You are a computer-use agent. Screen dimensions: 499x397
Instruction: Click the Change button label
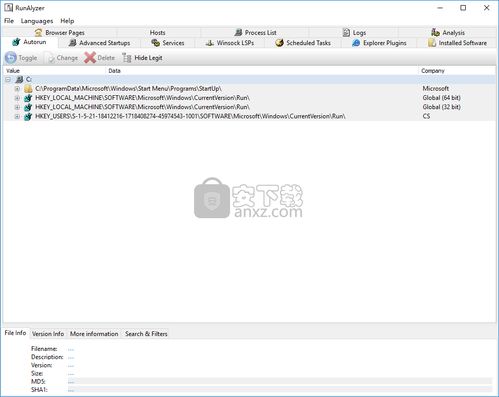pos(67,58)
